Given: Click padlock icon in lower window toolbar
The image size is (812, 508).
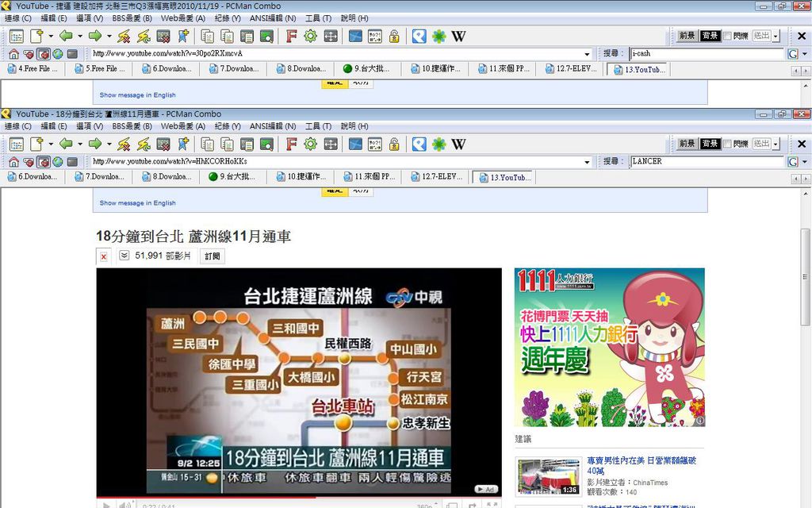Looking at the screenshot, I should (395, 144).
